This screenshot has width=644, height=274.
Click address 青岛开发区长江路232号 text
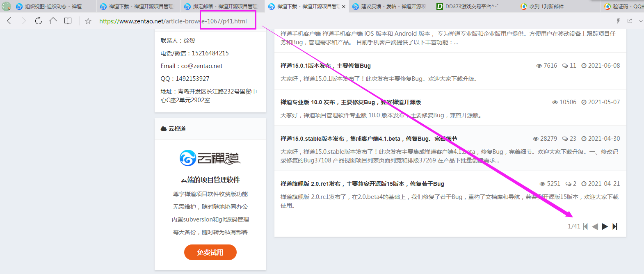(209, 96)
